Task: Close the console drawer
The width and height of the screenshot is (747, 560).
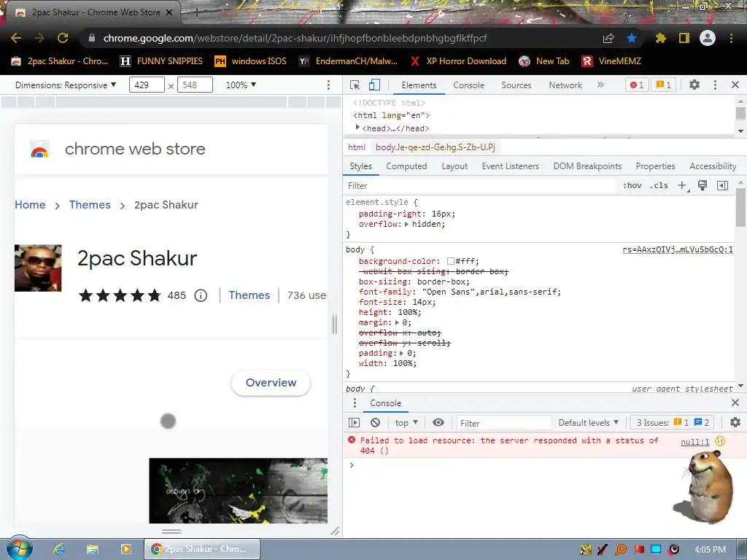Action: pos(735,402)
